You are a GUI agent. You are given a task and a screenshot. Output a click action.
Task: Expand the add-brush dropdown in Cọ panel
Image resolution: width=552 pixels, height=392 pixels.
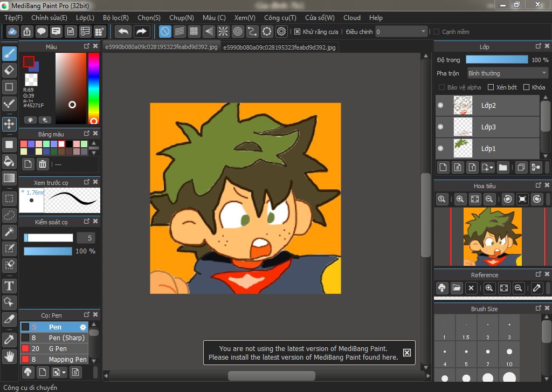tap(59, 372)
